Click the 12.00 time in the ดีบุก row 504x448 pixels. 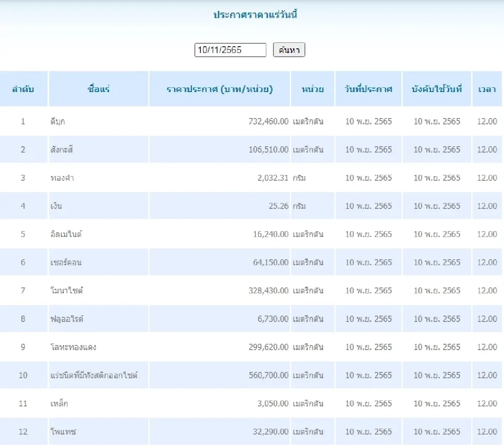click(487, 121)
